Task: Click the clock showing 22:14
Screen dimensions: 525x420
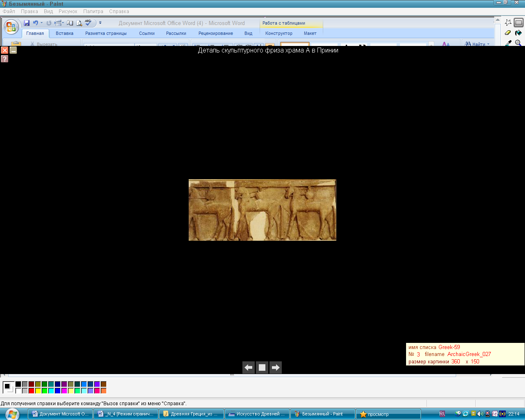Action: click(514, 414)
